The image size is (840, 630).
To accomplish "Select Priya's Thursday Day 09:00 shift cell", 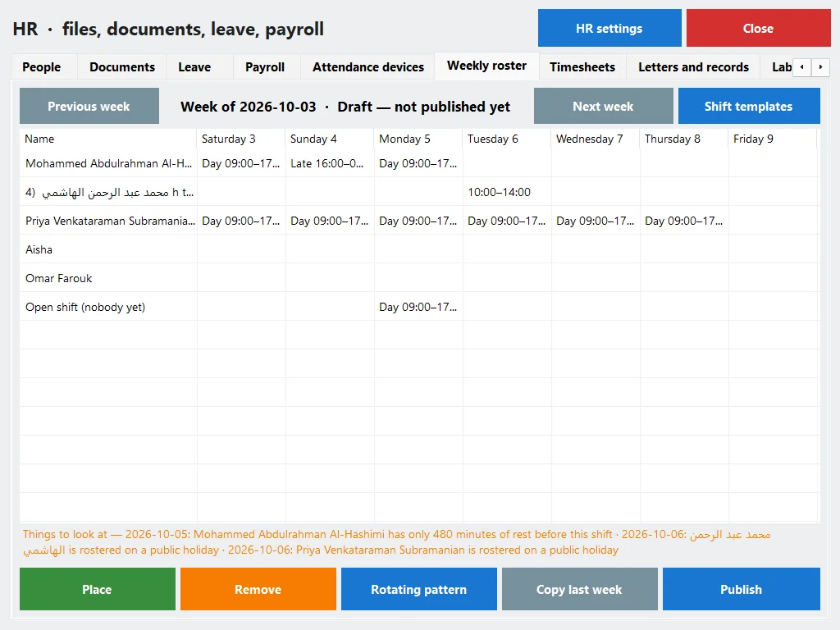I will pyautogui.click(x=684, y=221).
